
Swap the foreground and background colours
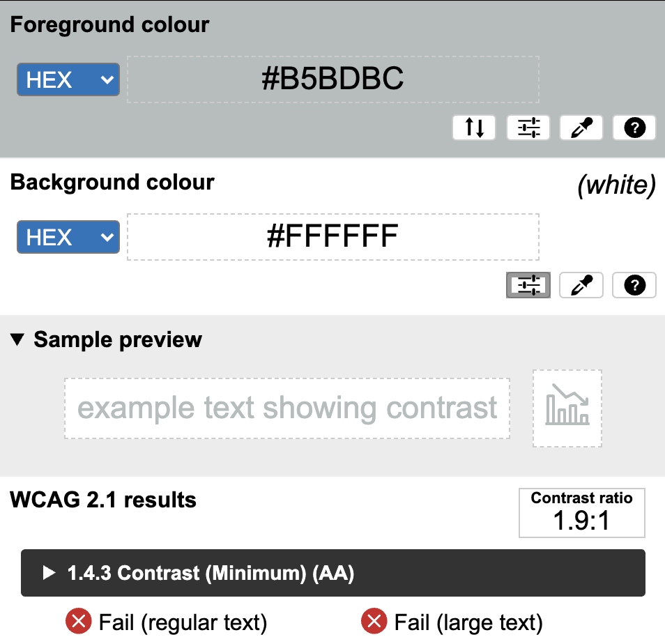tap(474, 128)
